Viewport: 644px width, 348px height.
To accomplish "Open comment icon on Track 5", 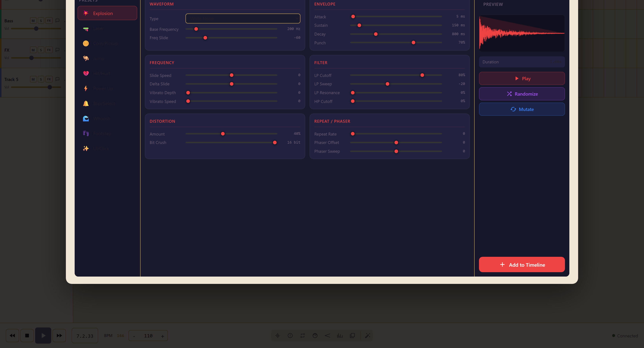I will (x=57, y=79).
